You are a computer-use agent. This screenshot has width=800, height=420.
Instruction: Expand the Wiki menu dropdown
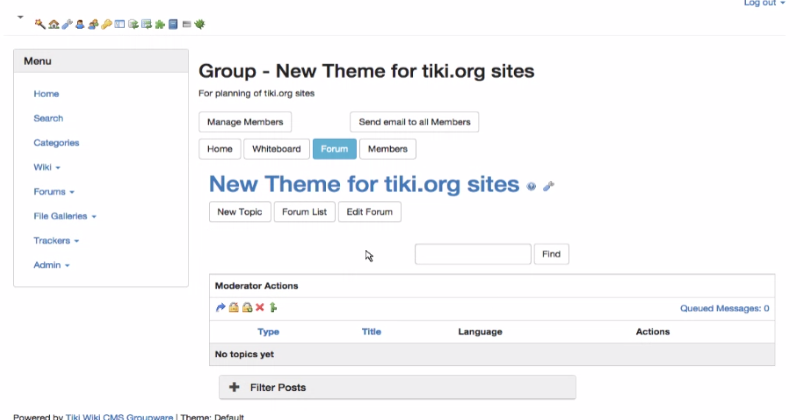[x=47, y=167]
